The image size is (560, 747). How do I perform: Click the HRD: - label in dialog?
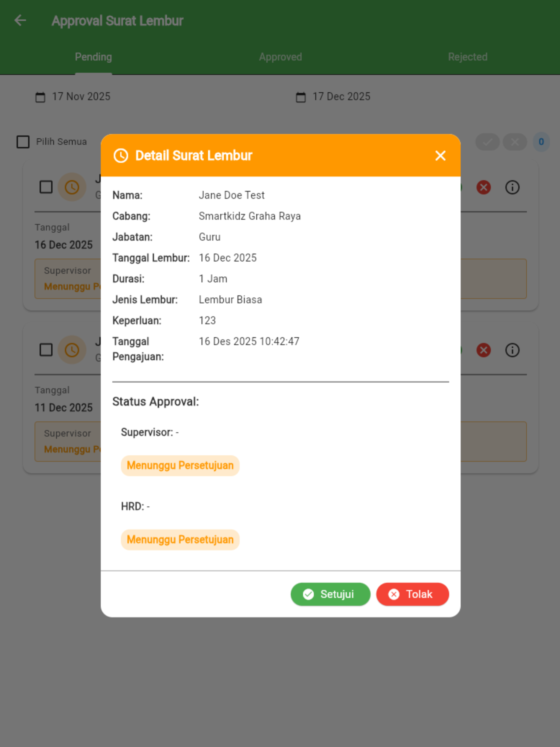(x=135, y=507)
